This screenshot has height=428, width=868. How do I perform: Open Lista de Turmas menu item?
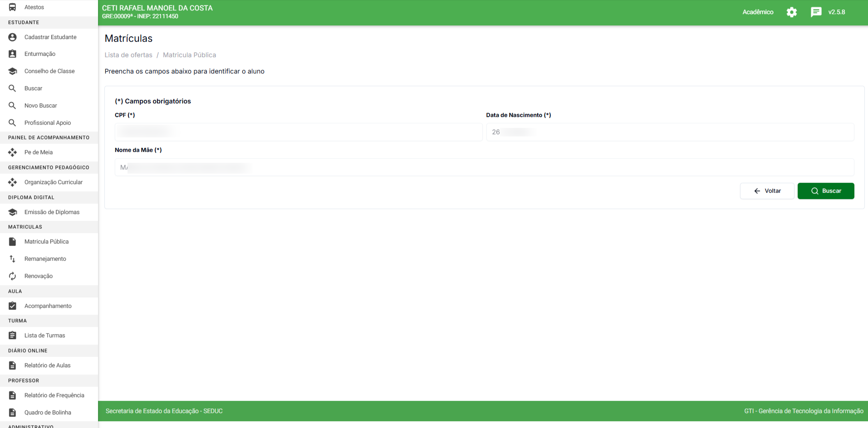click(x=44, y=336)
